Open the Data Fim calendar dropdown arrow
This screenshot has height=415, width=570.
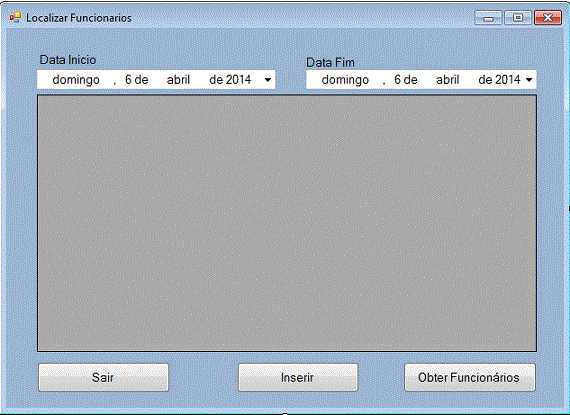click(529, 80)
